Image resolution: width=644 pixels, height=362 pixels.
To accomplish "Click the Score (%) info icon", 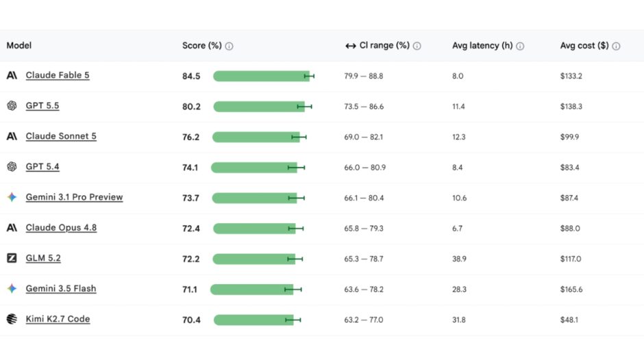I will click(230, 46).
